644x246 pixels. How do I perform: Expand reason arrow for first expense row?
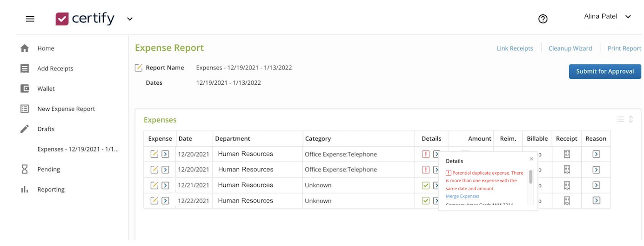[x=596, y=154]
